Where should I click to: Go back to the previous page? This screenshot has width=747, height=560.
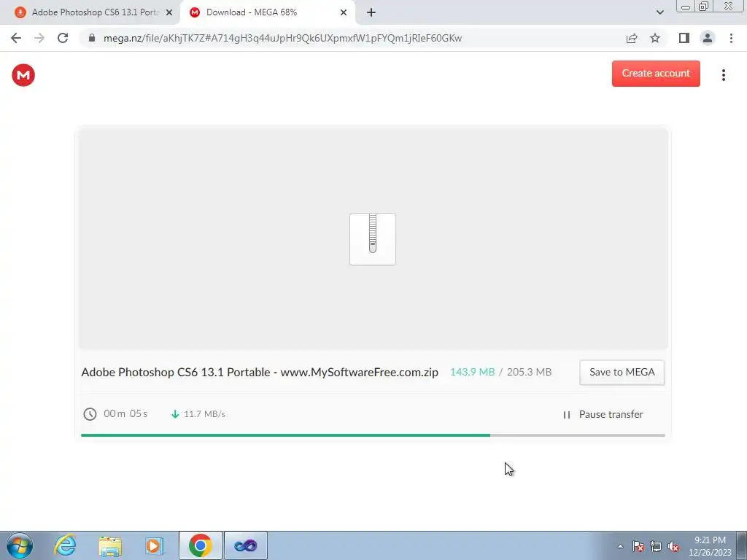point(16,38)
